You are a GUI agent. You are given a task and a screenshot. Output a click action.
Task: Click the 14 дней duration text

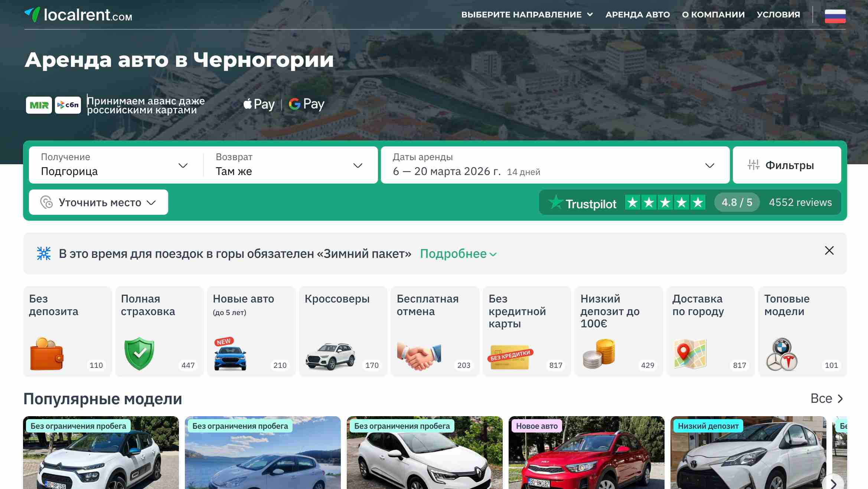(x=523, y=172)
